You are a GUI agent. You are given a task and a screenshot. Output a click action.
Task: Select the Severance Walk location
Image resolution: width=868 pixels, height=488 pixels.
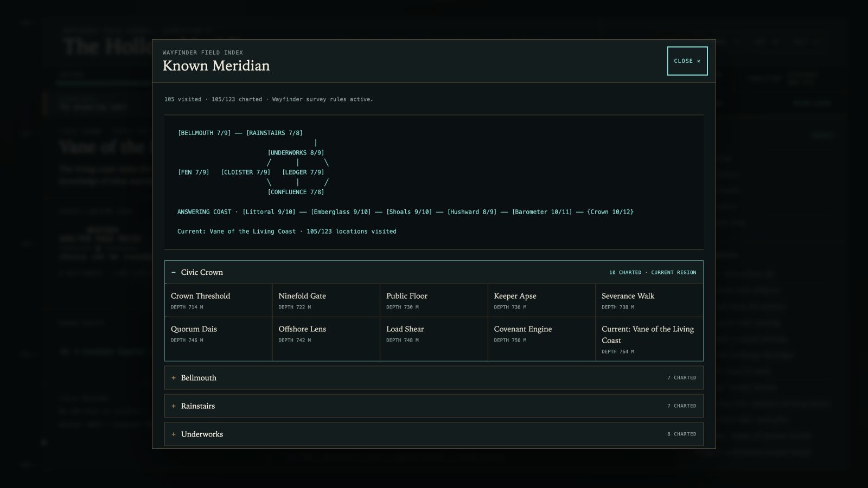click(x=649, y=300)
